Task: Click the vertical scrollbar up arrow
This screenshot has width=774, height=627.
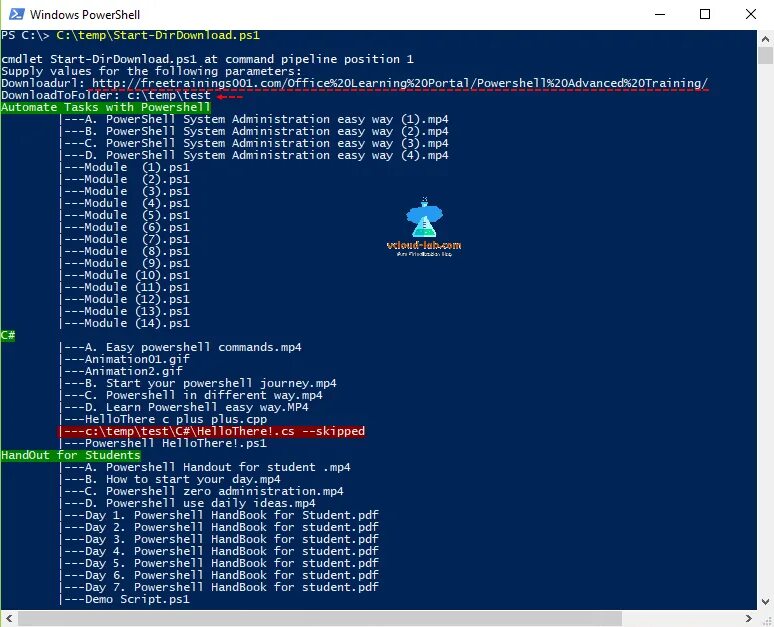Action: tap(765, 38)
